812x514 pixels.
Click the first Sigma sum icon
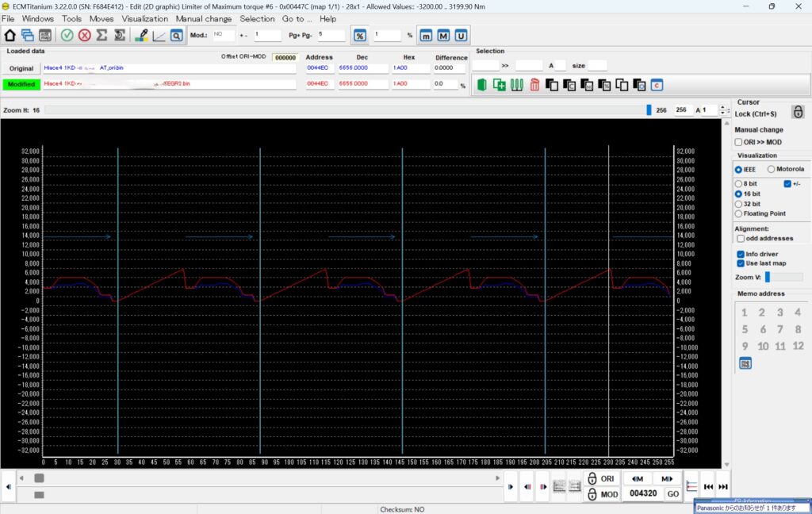tap(102, 35)
